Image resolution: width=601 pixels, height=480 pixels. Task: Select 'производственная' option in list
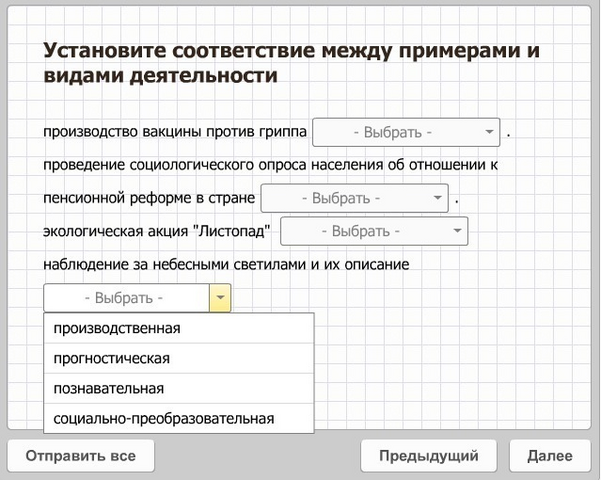pos(179,329)
